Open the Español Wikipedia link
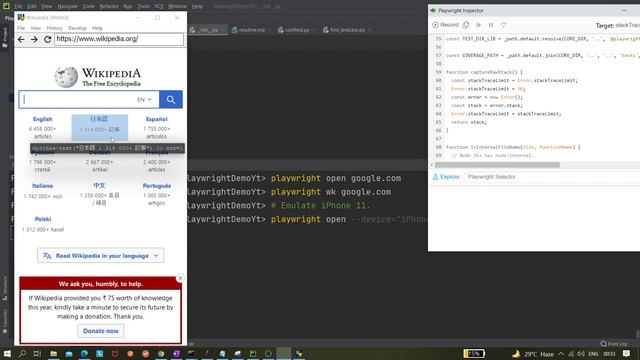The width and height of the screenshot is (640, 360). coord(156,119)
